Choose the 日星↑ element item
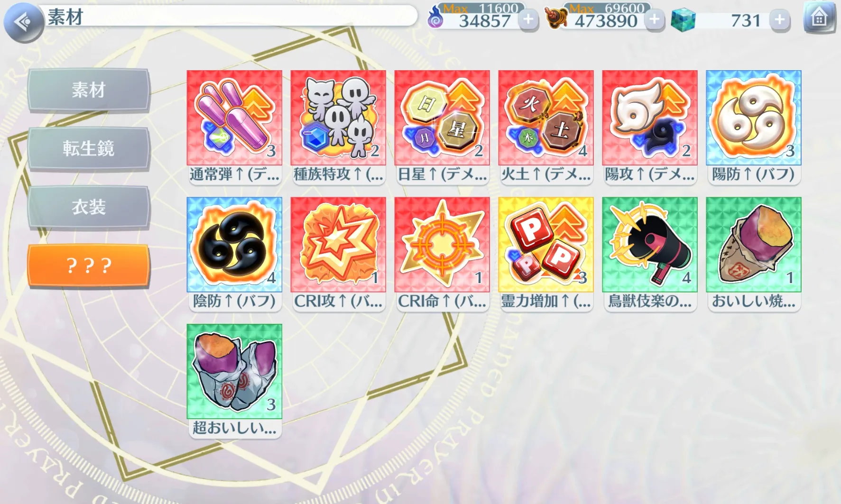This screenshot has width=841, height=504. click(x=442, y=127)
